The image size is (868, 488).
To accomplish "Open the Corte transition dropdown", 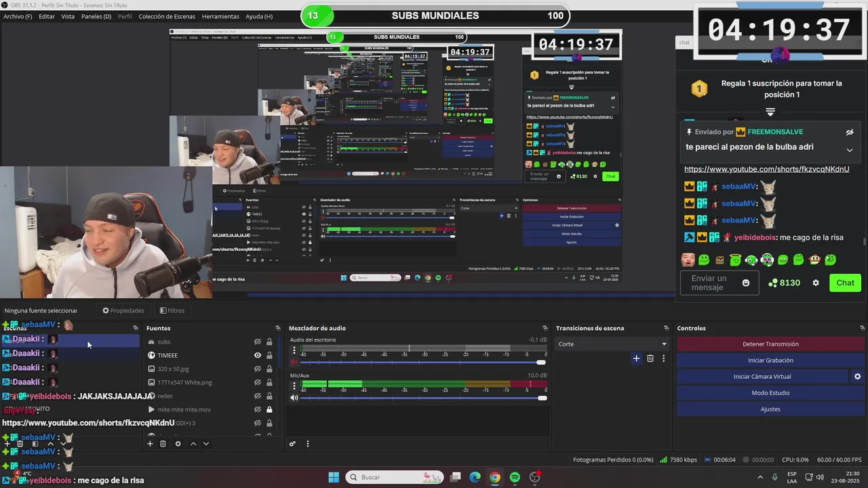I will point(612,344).
